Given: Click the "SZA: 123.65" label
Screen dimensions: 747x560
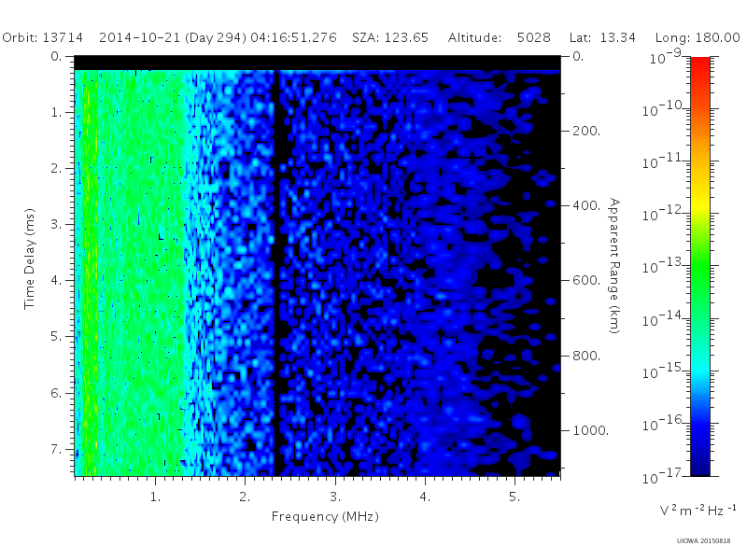Looking at the screenshot, I should pos(390,37).
